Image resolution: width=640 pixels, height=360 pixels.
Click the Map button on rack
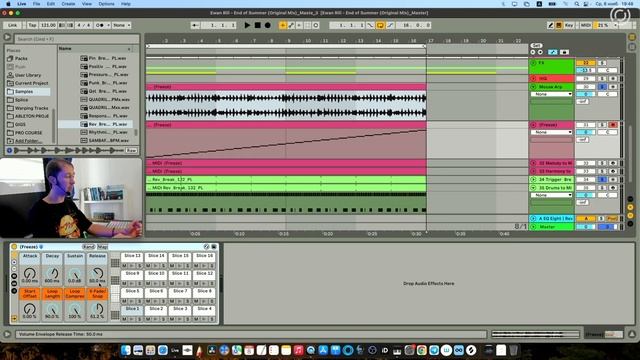(102, 247)
